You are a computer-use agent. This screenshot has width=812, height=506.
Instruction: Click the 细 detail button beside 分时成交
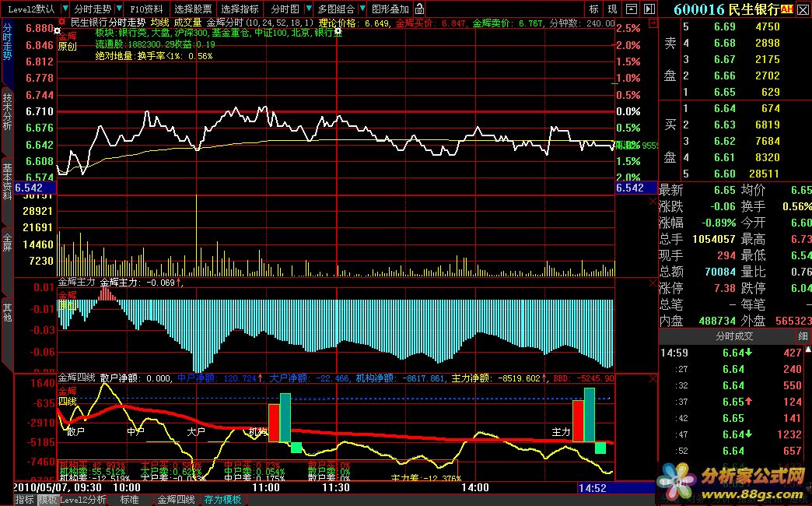point(803,336)
